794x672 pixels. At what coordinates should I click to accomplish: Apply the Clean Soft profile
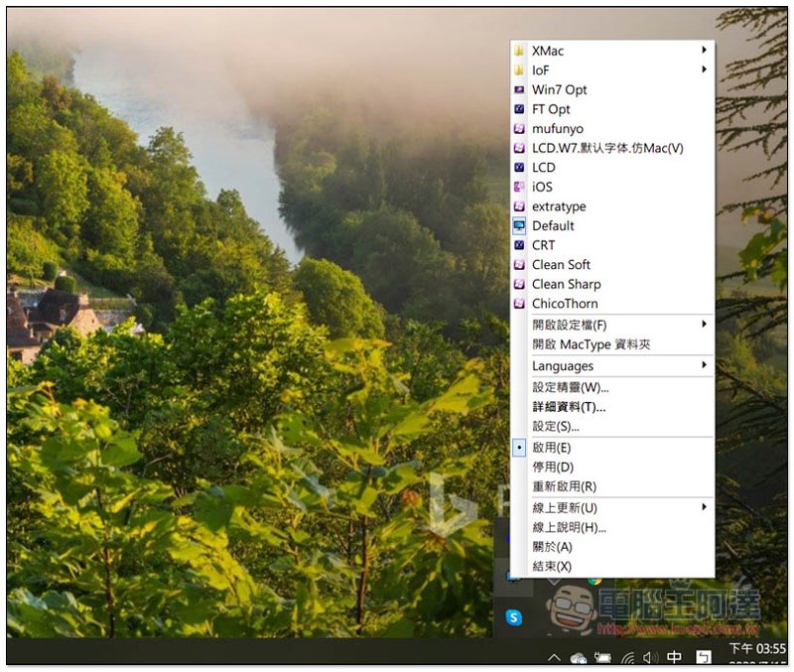coord(612,264)
